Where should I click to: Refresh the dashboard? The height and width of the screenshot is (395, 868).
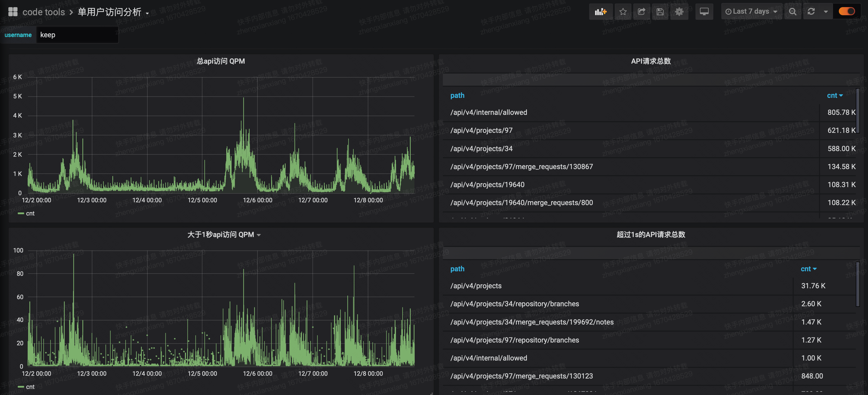(x=811, y=12)
